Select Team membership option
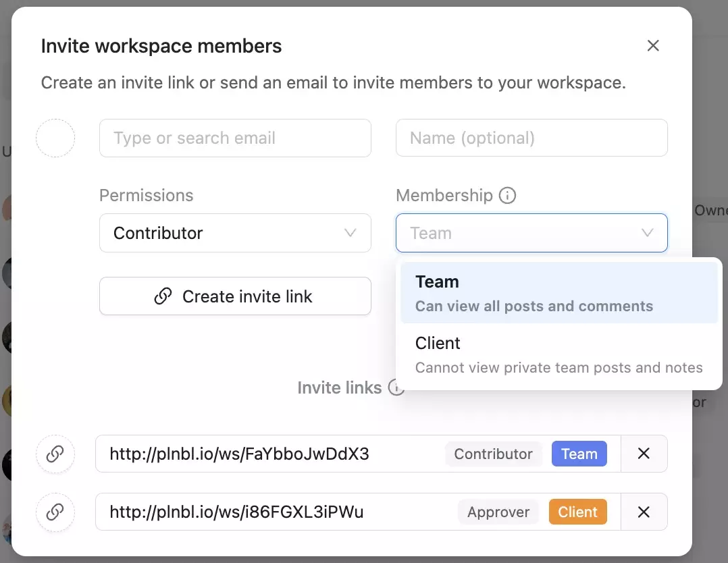Image resolution: width=728 pixels, height=563 pixels. pos(559,293)
